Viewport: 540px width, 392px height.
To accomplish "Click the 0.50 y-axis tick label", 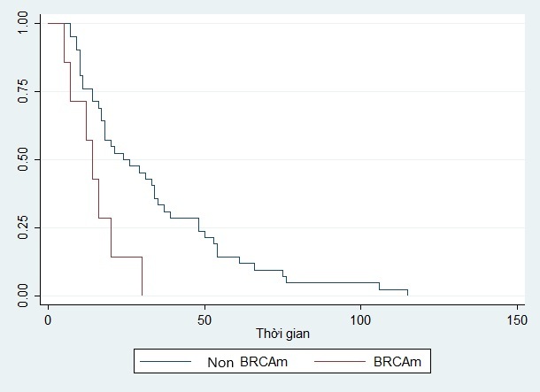I will click(x=24, y=159).
